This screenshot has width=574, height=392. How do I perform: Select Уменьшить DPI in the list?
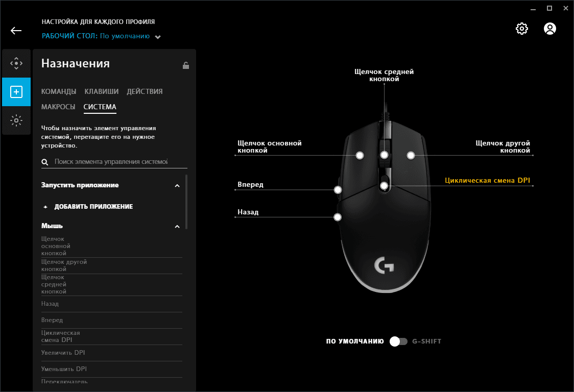112,370
